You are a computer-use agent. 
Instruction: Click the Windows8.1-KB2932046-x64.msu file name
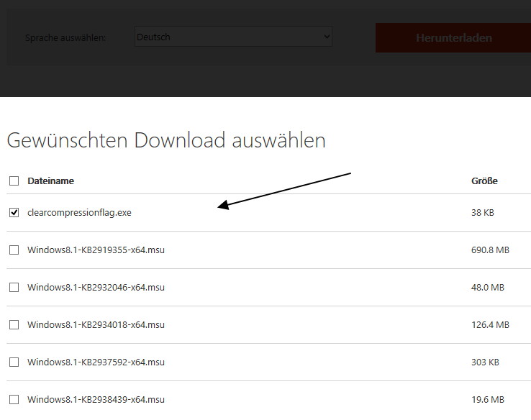96,288
